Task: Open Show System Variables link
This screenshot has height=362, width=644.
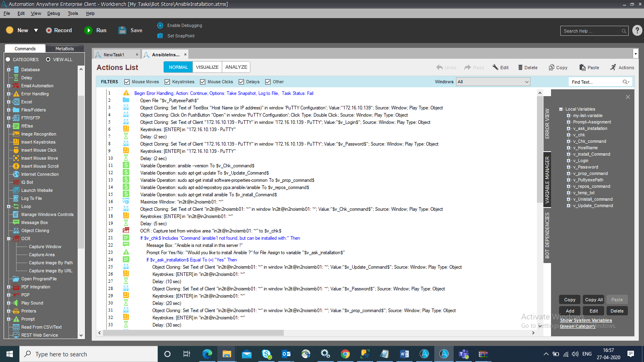Action: (x=586, y=320)
